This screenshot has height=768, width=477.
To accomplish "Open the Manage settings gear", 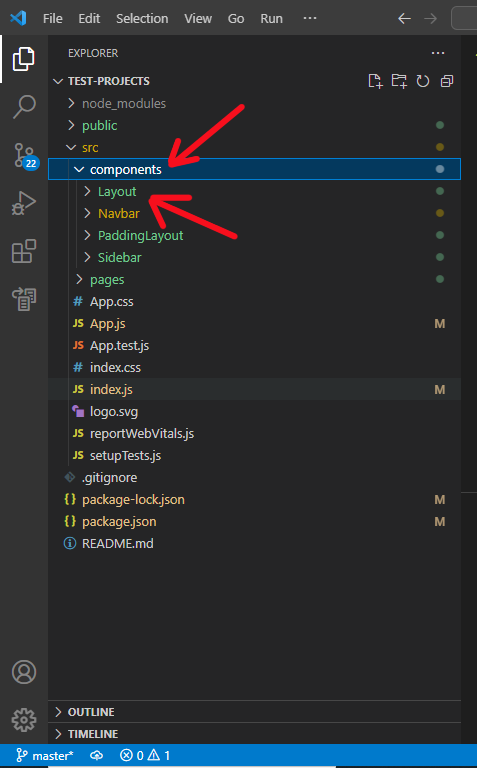I will [24, 720].
